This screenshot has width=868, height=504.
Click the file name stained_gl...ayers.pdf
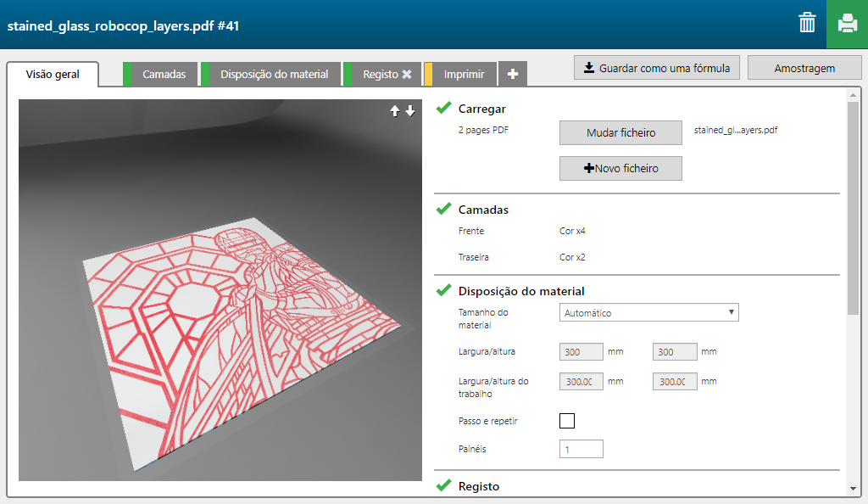click(736, 130)
